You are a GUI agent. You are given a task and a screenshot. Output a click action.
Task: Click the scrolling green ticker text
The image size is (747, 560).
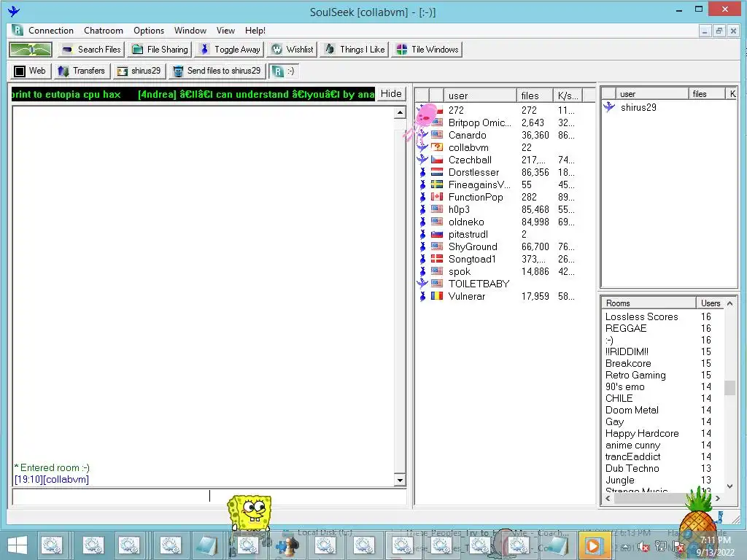click(x=193, y=94)
